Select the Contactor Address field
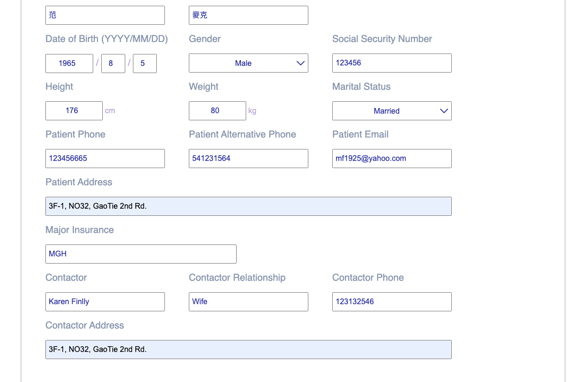The height and width of the screenshot is (382, 588). tap(249, 350)
